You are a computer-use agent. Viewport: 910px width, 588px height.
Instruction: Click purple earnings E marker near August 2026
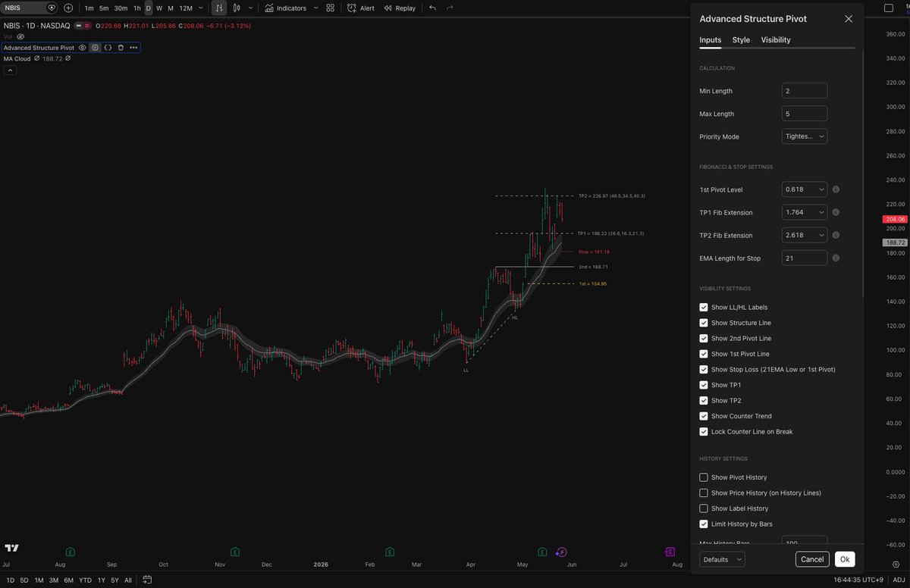pos(670,552)
